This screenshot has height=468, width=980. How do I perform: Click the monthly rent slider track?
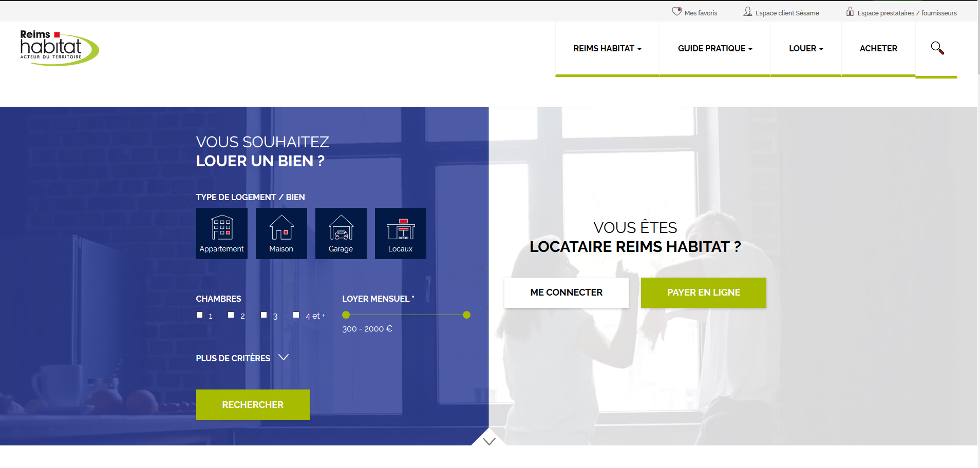[x=406, y=315]
